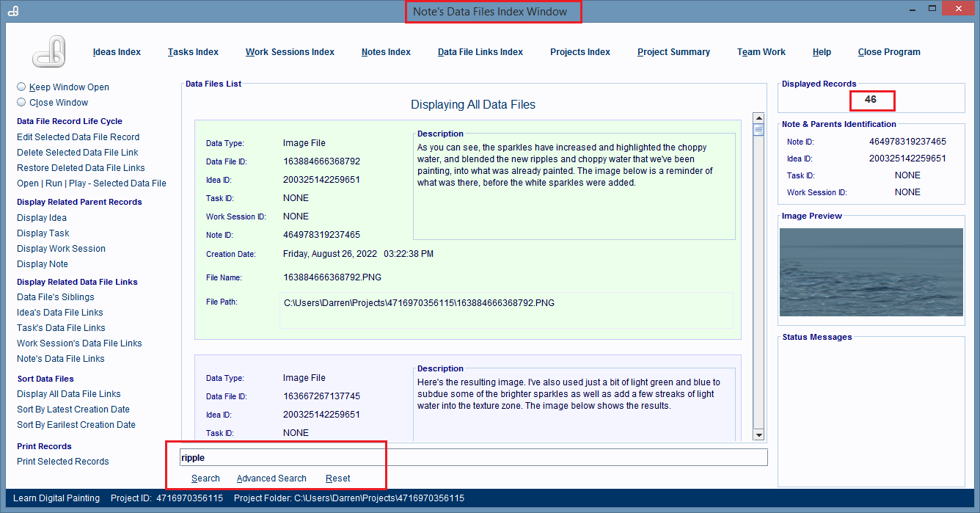Click the water image preview thumbnail
Viewport: 980px width, 513px height.
[871, 272]
